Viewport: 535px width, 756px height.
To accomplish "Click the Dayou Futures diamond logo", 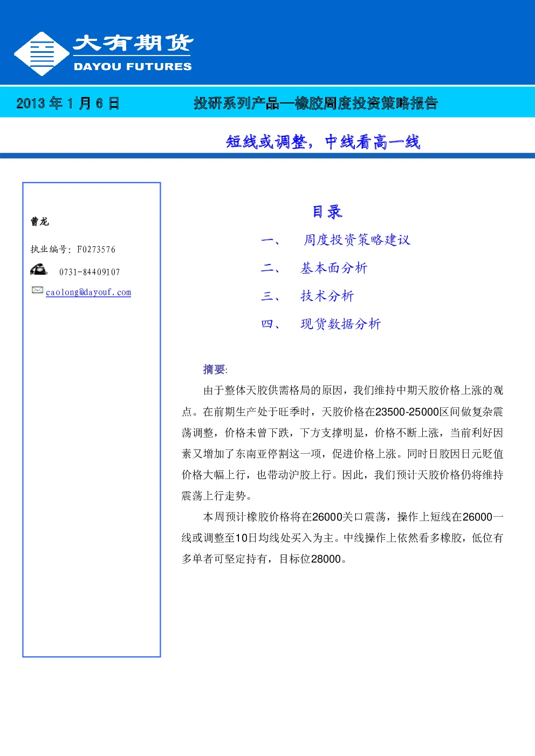I will [x=42, y=53].
